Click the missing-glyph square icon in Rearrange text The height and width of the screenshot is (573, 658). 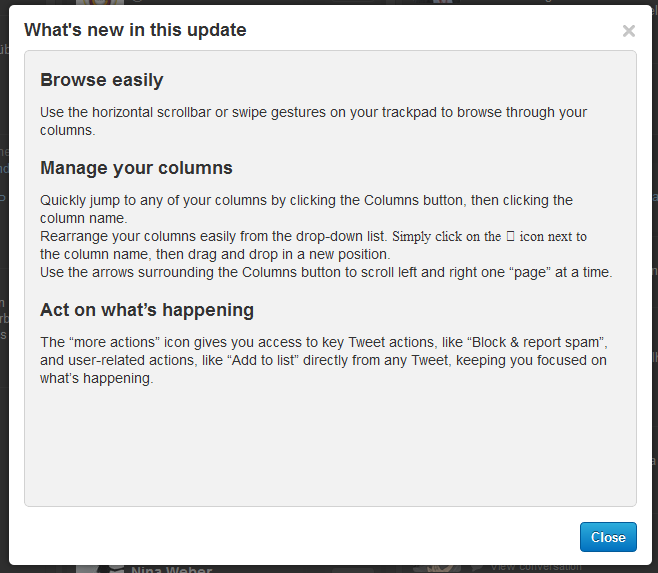pyautogui.click(x=510, y=236)
